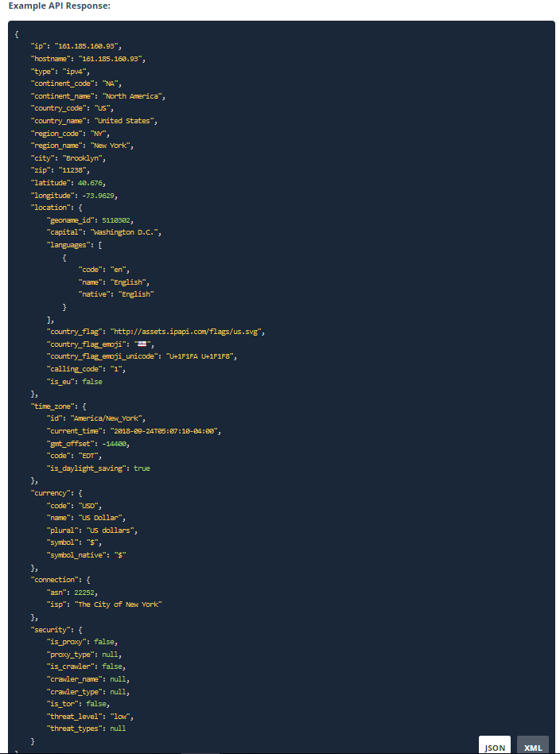
Task: Switch to the JSON response tab
Action: [495, 745]
